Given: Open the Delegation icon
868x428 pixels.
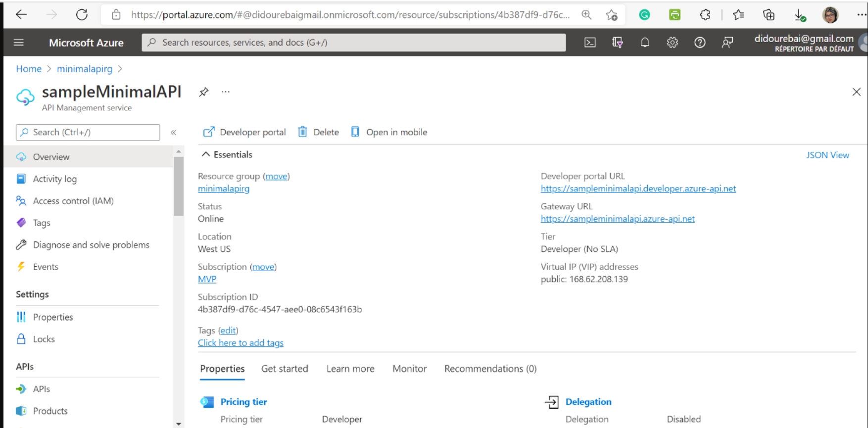Looking at the screenshot, I should 552,402.
